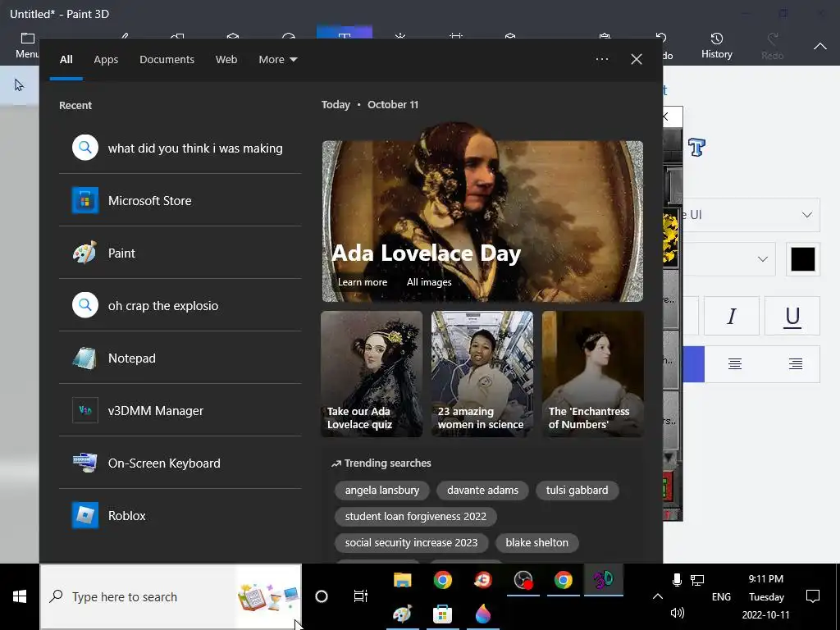The height and width of the screenshot is (630, 840).
Task: Set text alignment to center
Action: (734, 364)
